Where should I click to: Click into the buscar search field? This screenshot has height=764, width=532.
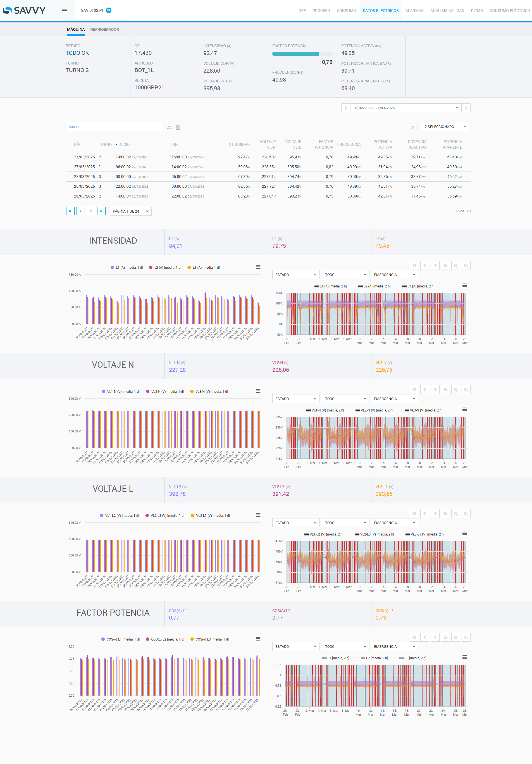click(114, 127)
